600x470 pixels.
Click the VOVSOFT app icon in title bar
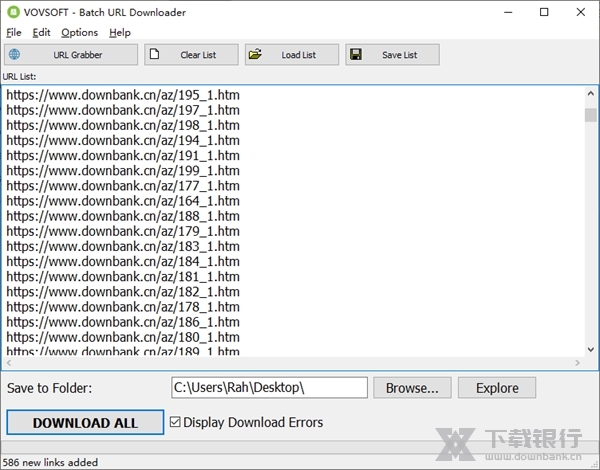coord(13,12)
